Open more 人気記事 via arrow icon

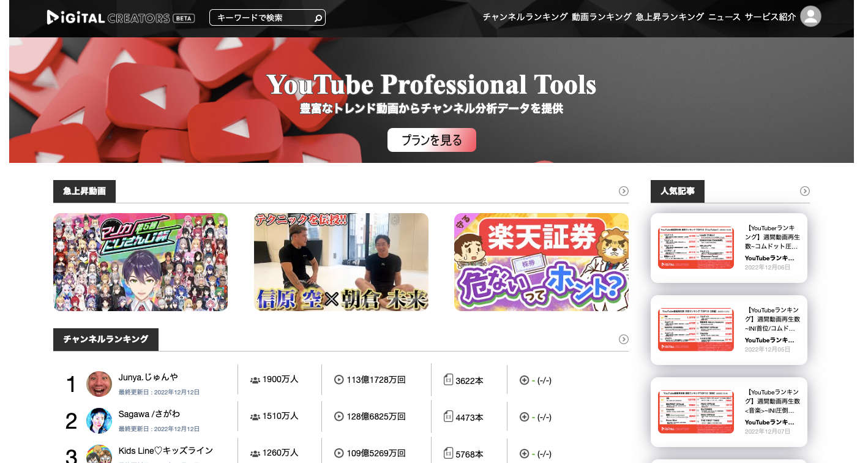click(x=805, y=191)
